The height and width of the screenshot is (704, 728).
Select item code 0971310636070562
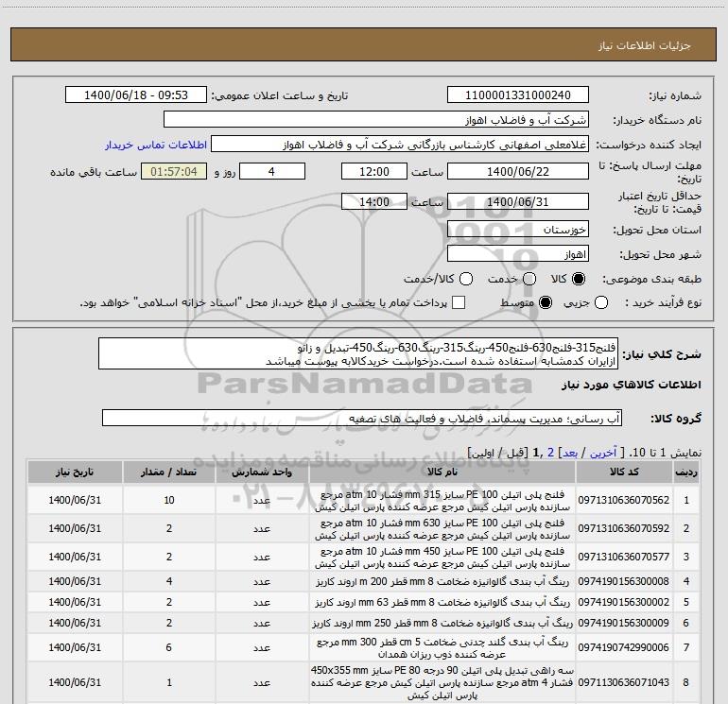point(624,500)
